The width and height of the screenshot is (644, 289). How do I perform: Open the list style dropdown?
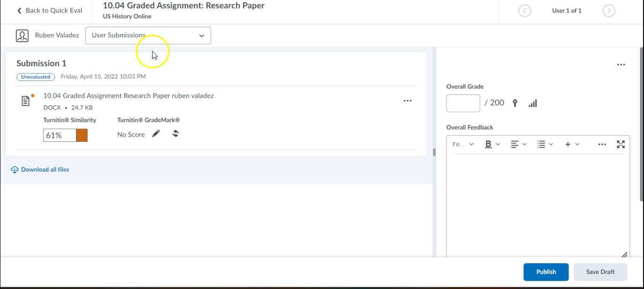click(x=545, y=144)
